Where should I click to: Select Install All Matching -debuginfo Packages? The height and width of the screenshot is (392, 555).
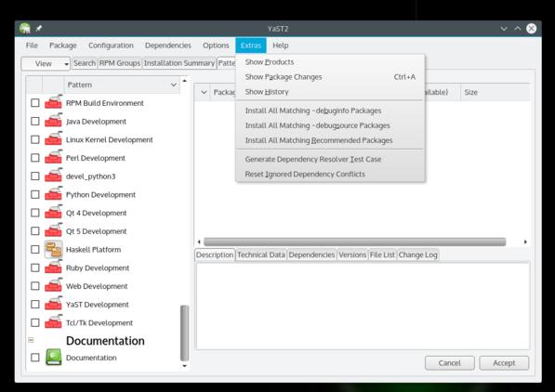point(330,111)
